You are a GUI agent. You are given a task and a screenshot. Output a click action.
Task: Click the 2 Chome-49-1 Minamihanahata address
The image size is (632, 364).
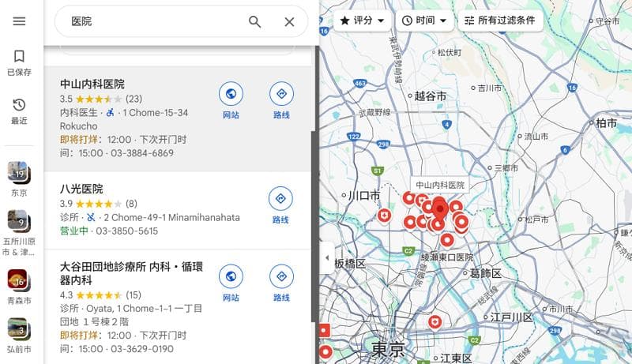click(x=171, y=217)
